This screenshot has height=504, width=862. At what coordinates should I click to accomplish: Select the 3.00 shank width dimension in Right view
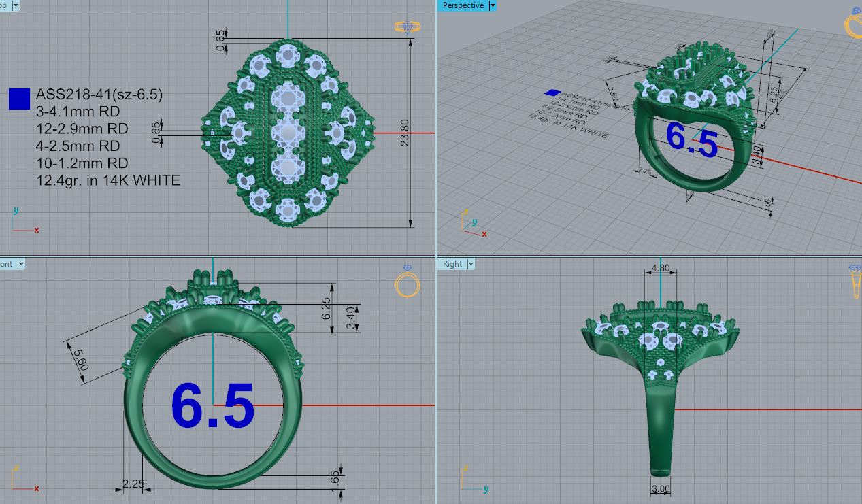(661, 488)
